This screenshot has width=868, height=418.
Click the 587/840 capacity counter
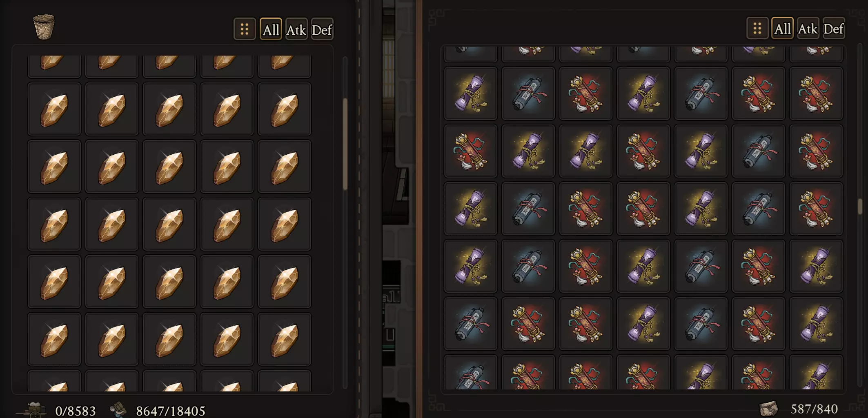(814, 409)
